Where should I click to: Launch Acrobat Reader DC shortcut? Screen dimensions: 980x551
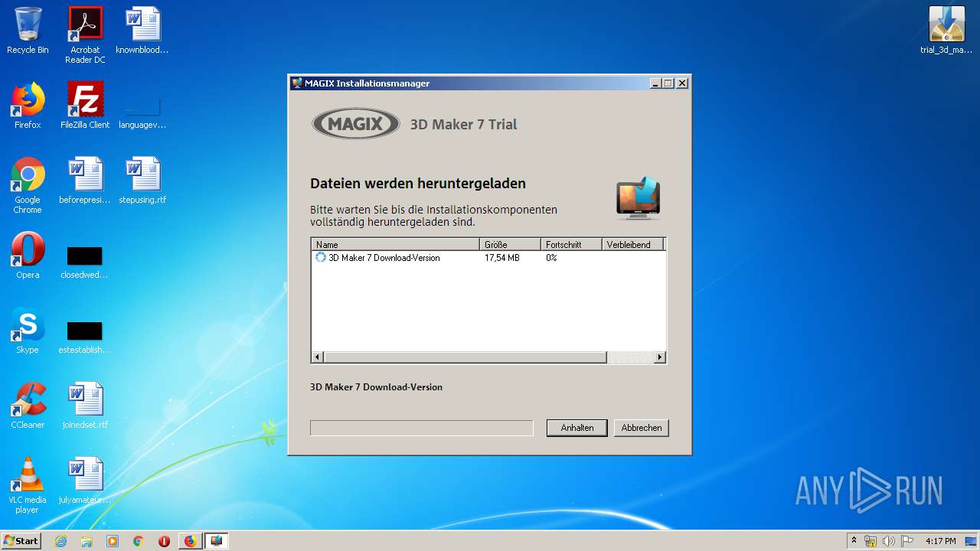coord(85,35)
